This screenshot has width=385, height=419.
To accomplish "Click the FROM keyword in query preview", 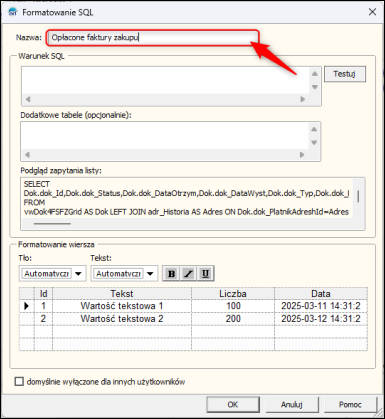I will click(x=34, y=202).
